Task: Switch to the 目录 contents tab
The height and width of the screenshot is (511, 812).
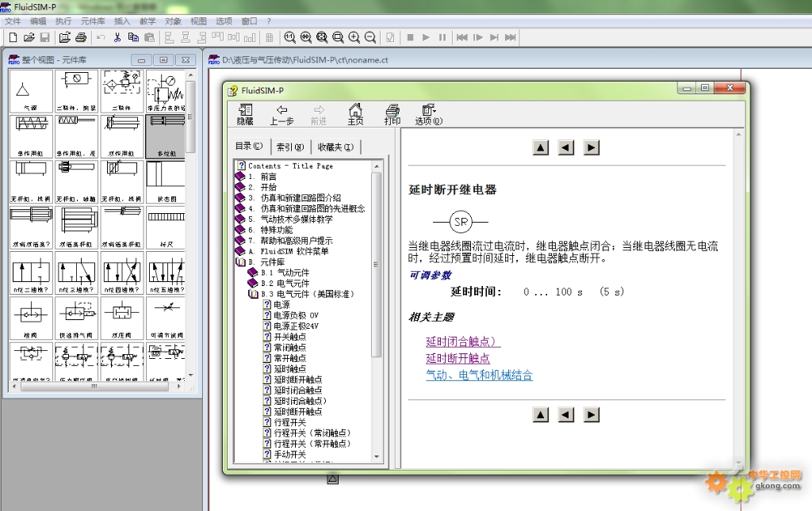Action: click(249, 147)
